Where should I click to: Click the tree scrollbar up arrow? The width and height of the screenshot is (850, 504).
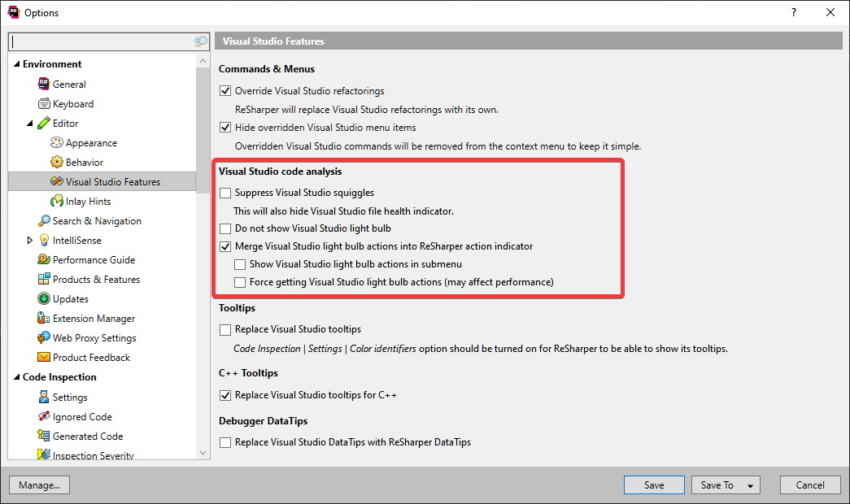point(203,61)
